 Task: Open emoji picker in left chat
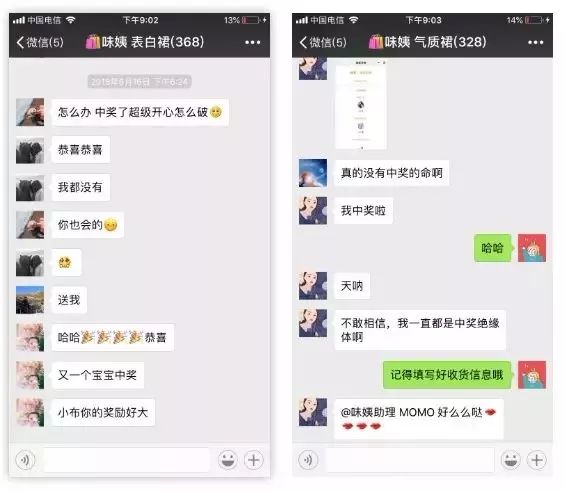(x=228, y=460)
